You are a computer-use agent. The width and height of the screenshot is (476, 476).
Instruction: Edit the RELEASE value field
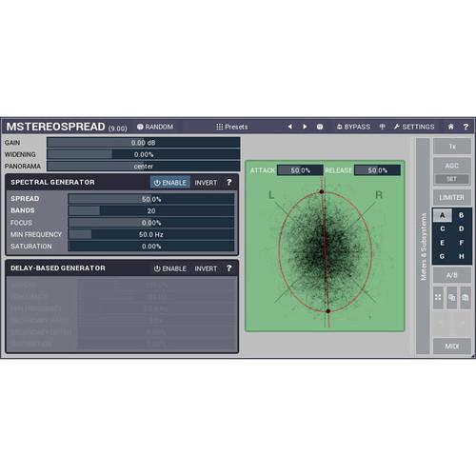[x=377, y=170]
